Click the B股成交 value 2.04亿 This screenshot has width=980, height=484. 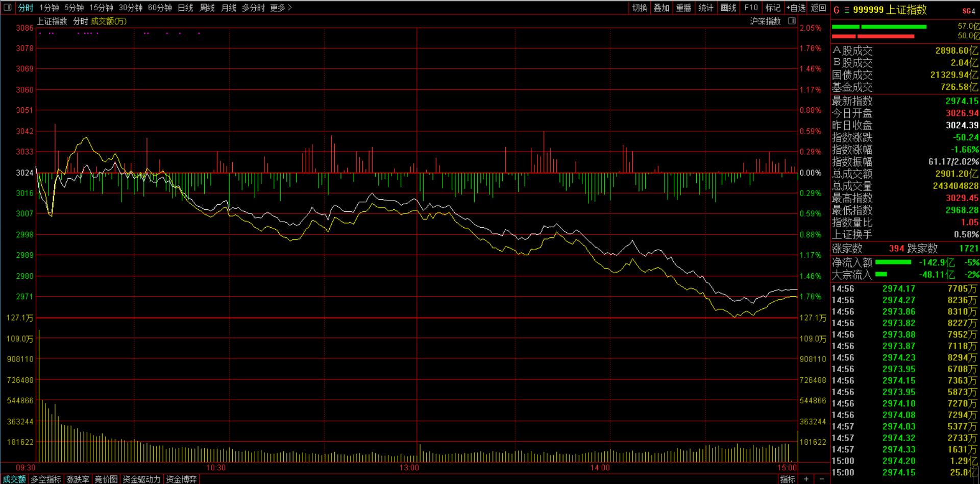click(965, 63)
